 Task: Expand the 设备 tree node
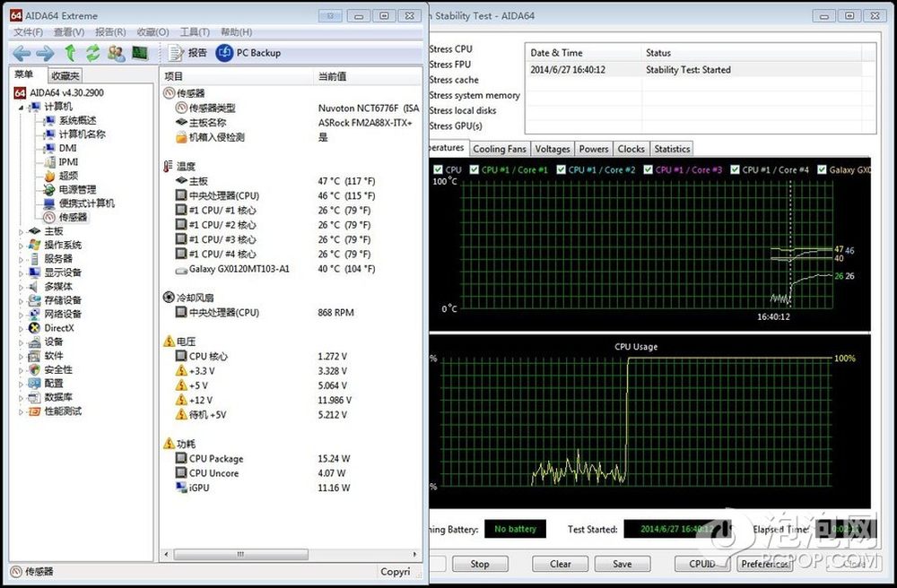point(22,342)
